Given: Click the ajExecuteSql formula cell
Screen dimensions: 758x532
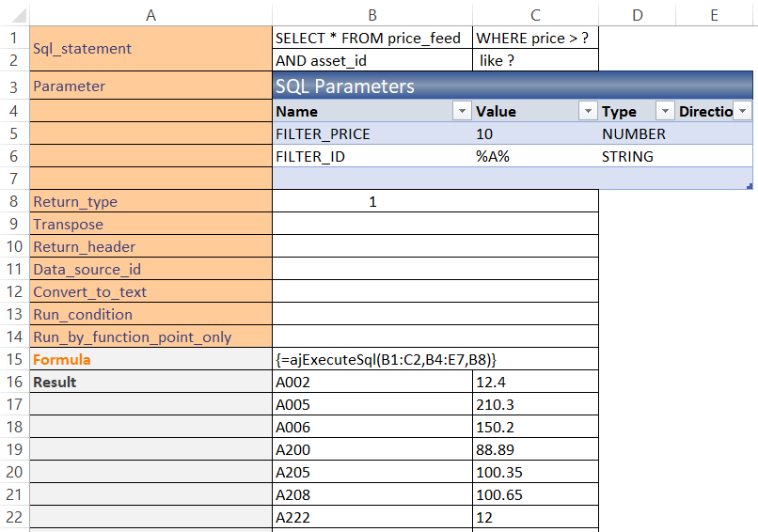Looking at the screenshot, I should click(x=435, y=359).
